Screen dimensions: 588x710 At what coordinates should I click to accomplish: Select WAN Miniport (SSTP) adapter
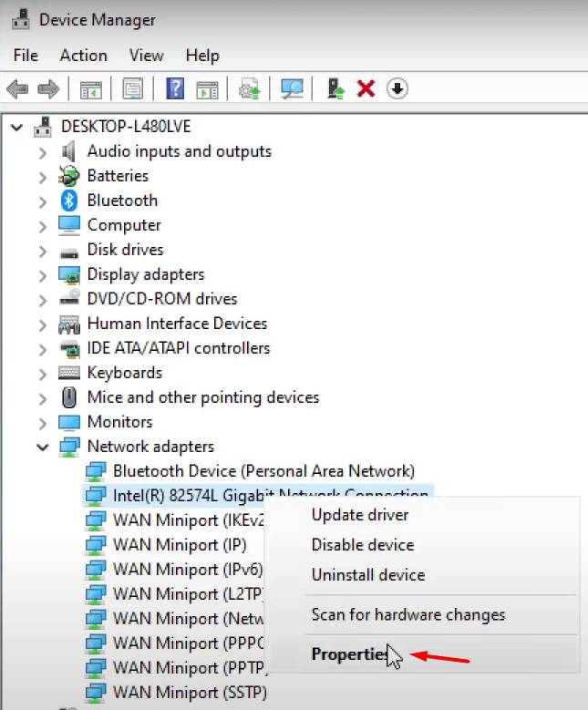(x=190, y=693)
